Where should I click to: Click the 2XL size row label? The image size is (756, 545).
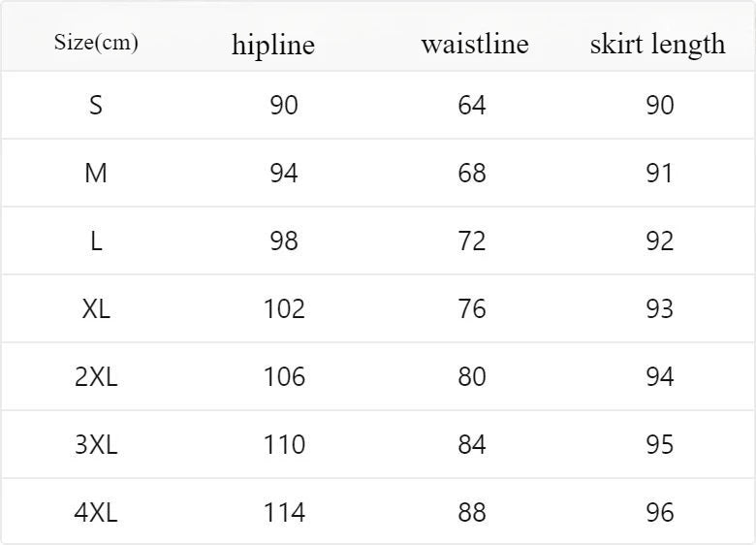point(96,376)
